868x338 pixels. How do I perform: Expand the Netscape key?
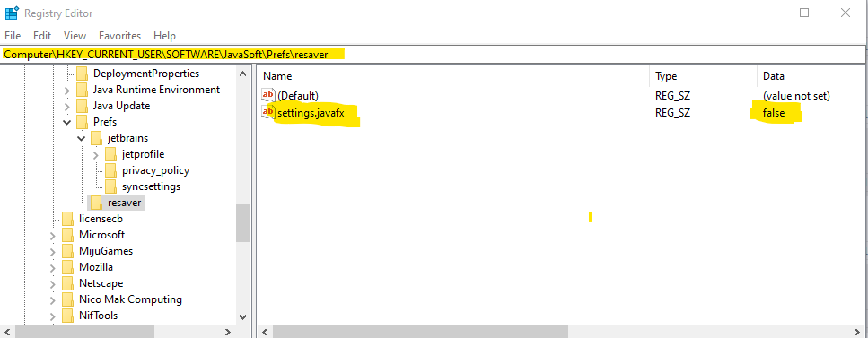coord(53,284)
